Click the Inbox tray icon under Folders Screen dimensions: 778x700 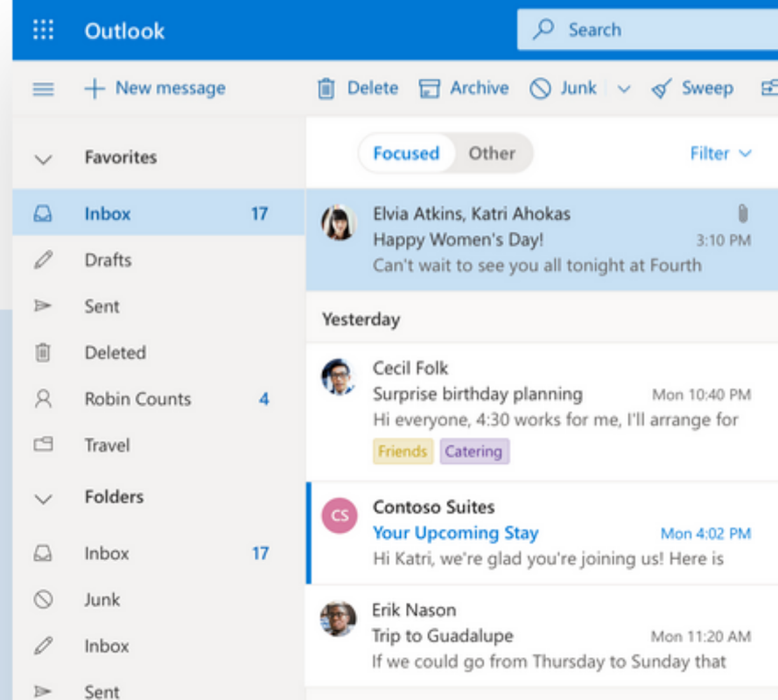pos(43,553)
